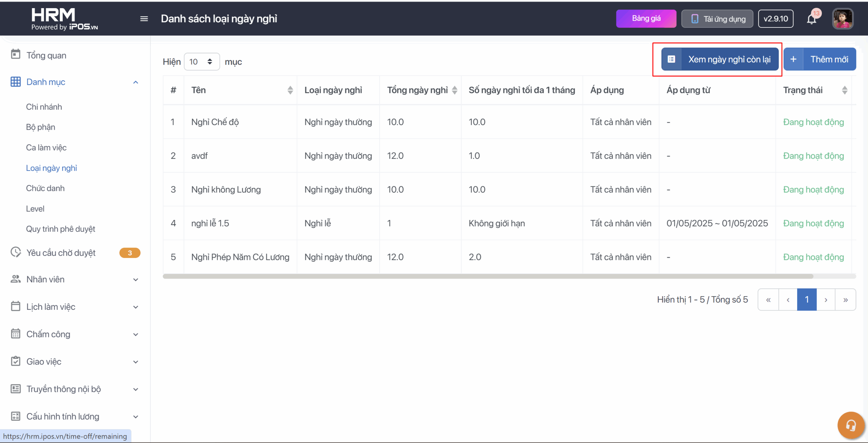868x443 pixels.
Task: Click the Chấm công calendar icon
Action: click(x=16, y=334)
